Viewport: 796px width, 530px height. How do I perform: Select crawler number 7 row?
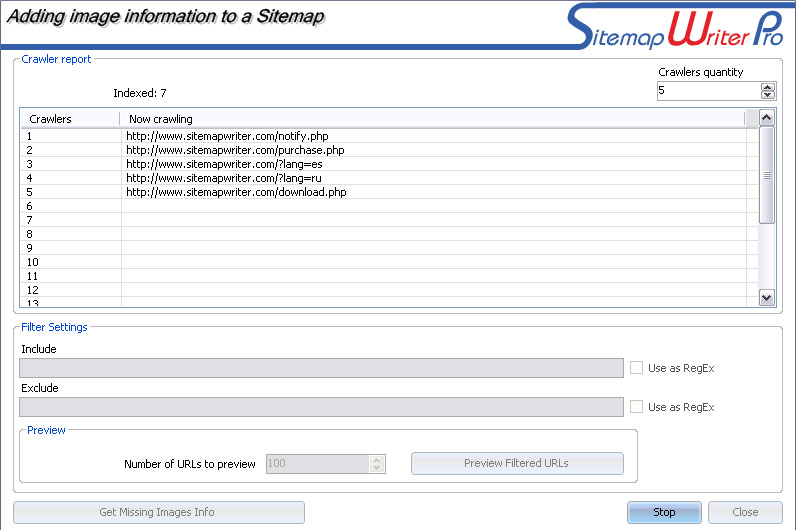point(389,220)
